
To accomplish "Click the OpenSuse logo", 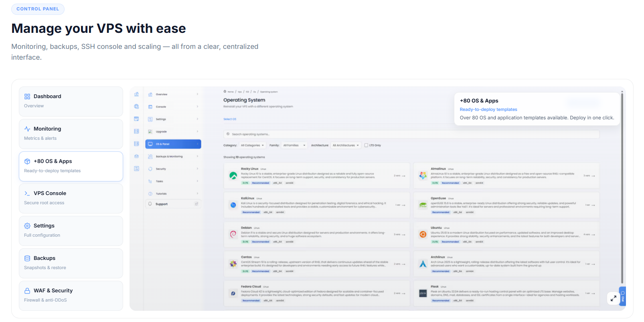I will point(423,205).
